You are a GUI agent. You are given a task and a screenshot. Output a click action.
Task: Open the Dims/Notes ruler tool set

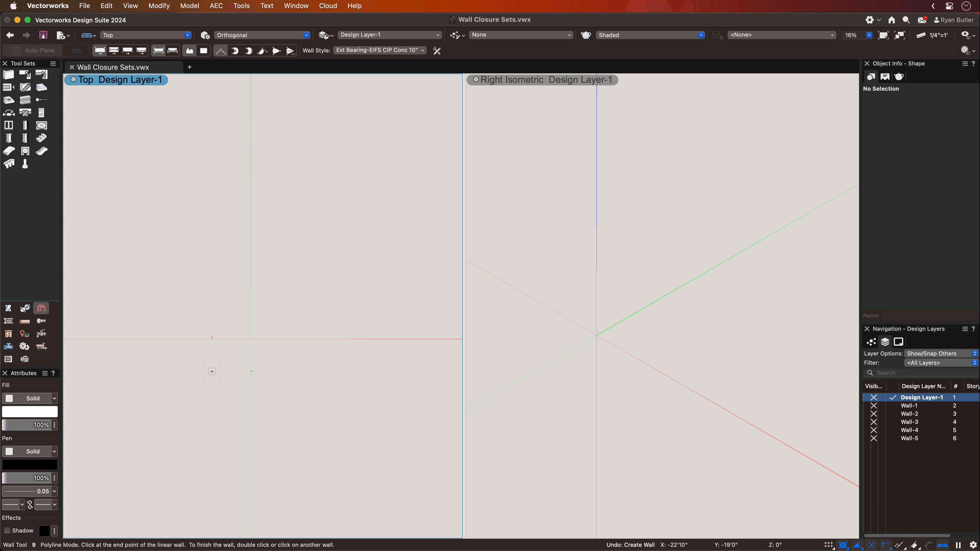click(25, 321)
